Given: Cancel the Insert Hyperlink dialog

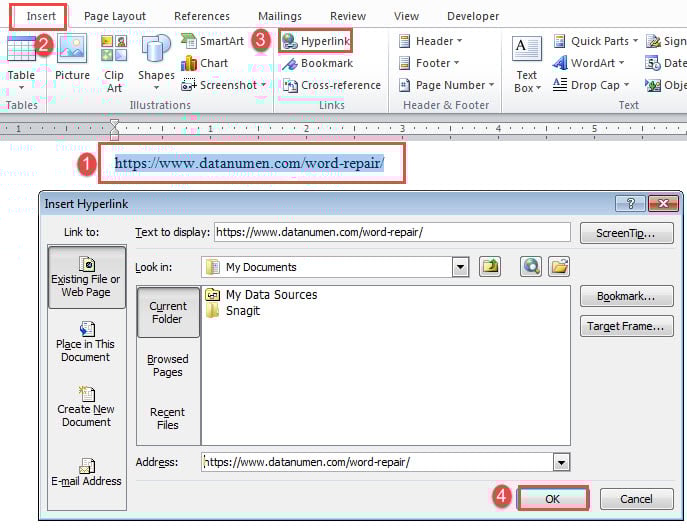Looking at the screenshot, I should [x=636, y=499].
